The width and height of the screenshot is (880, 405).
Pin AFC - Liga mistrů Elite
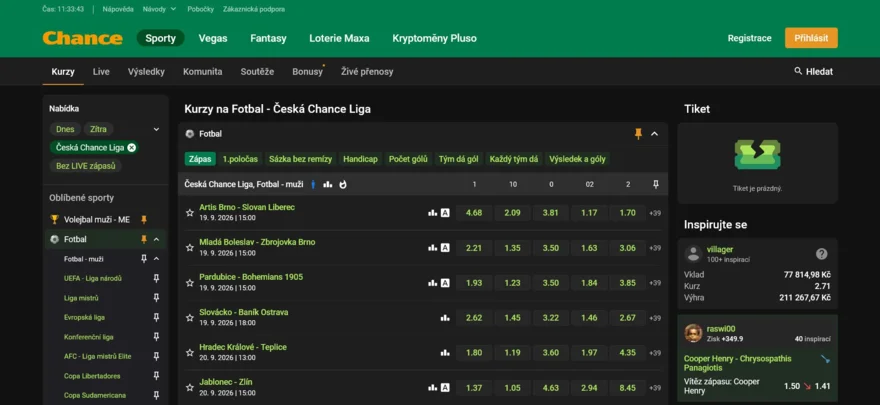(157, 356)
